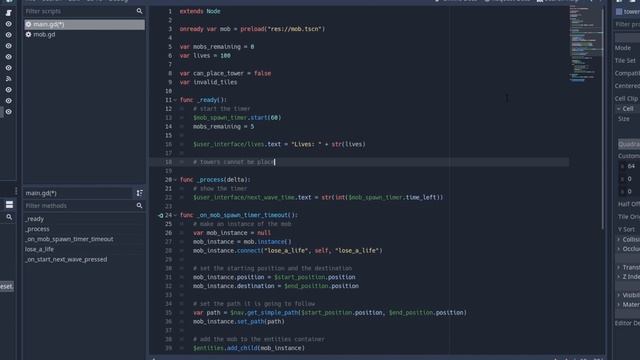Click '_on_mob_spawn_timer_timeout' in the code at line 24
The height and width of the screenshot is (360, 640).
tap(242, 215)
